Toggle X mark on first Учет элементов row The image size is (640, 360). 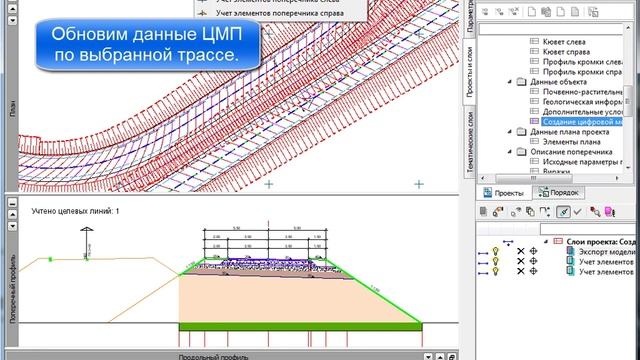click(520, 261)
